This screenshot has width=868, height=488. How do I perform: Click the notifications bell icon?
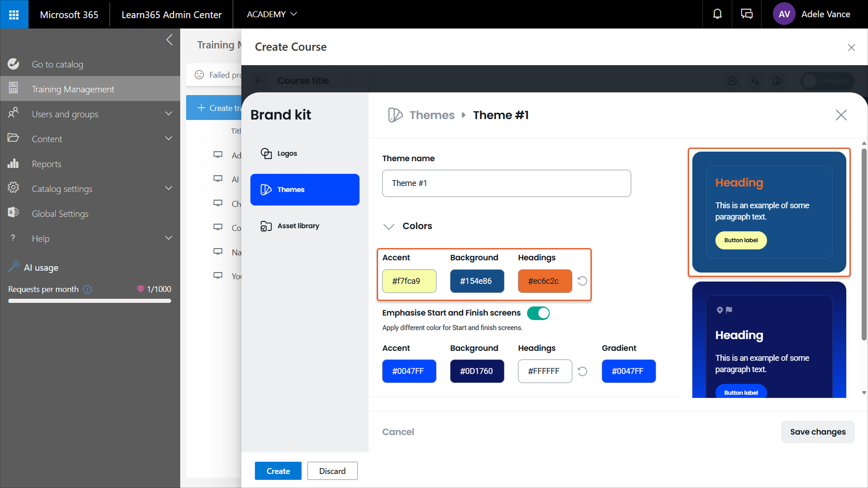[717, 14]
